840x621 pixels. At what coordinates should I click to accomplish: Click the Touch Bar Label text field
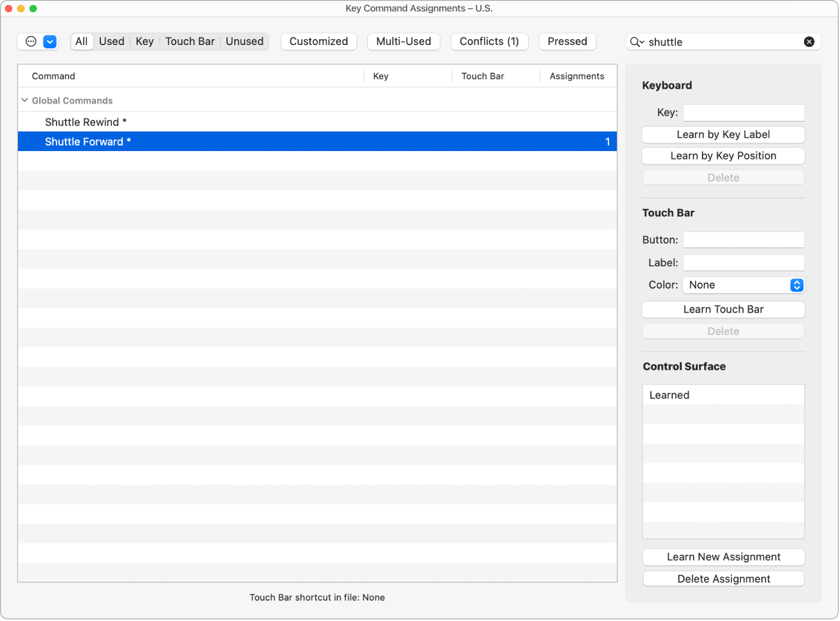744,263
